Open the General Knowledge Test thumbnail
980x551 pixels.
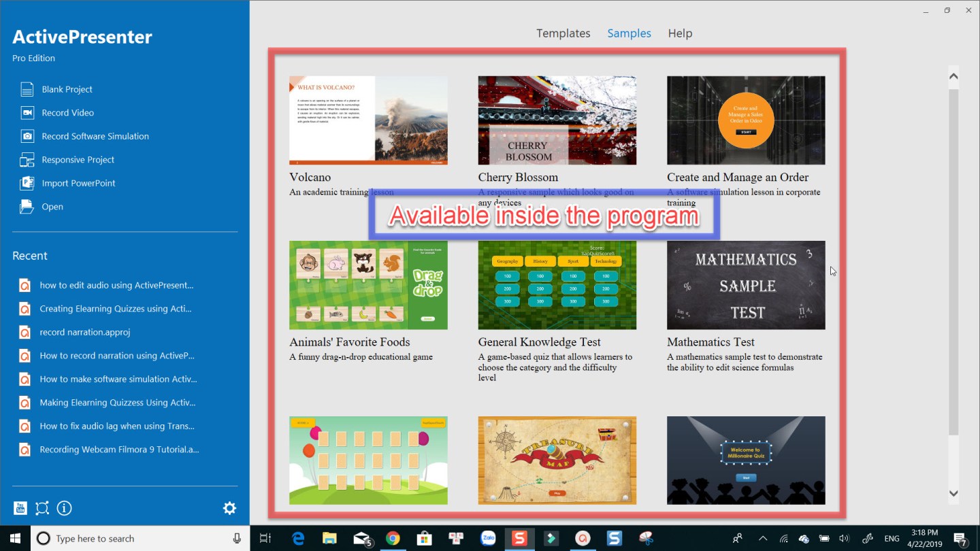tap(557, 285)
